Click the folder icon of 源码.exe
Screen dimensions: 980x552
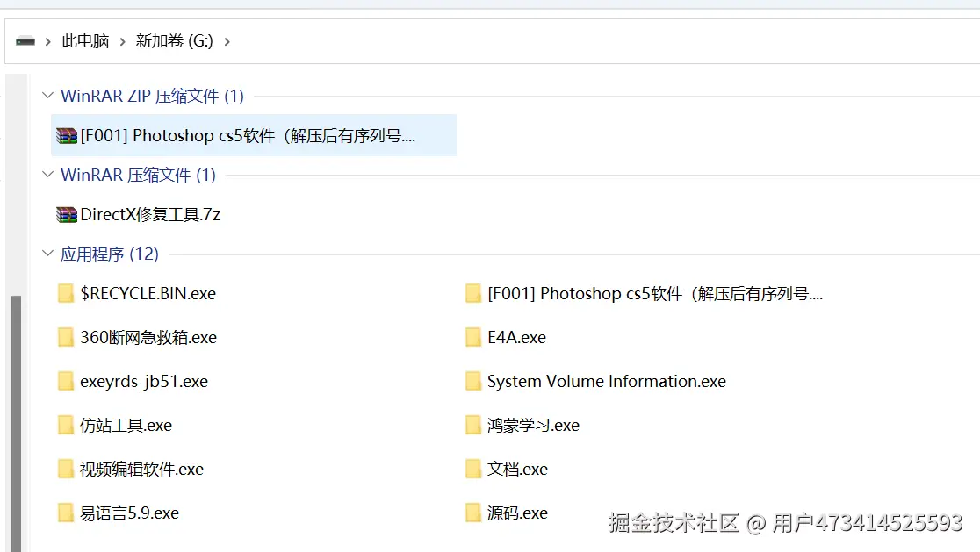point(473,513)
